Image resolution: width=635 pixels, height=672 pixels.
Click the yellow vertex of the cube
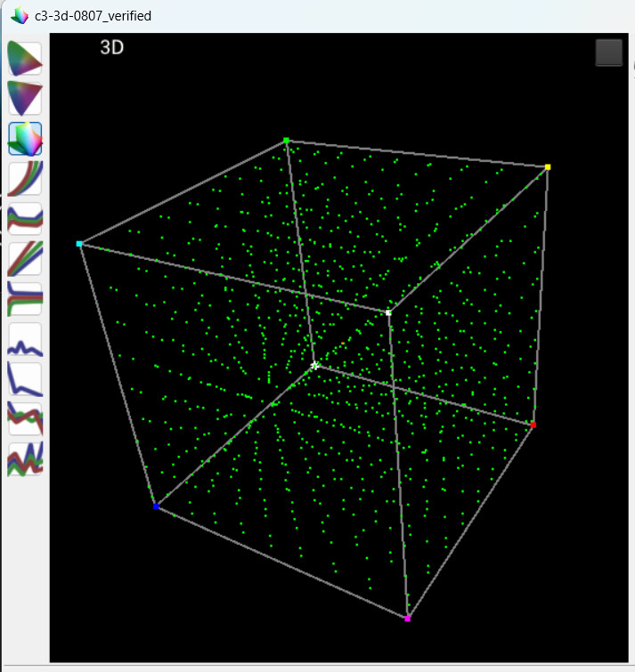[548, 166]
